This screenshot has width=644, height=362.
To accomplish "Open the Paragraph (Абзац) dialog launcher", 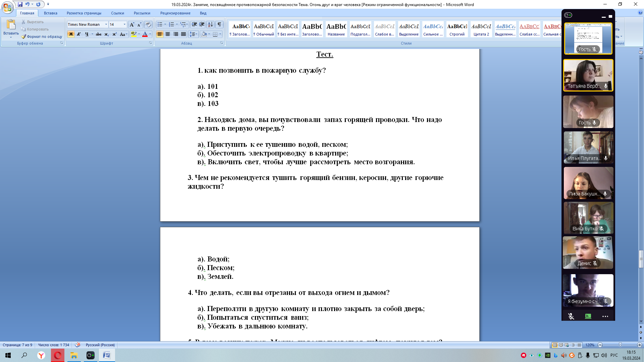I will pos(221,43).
